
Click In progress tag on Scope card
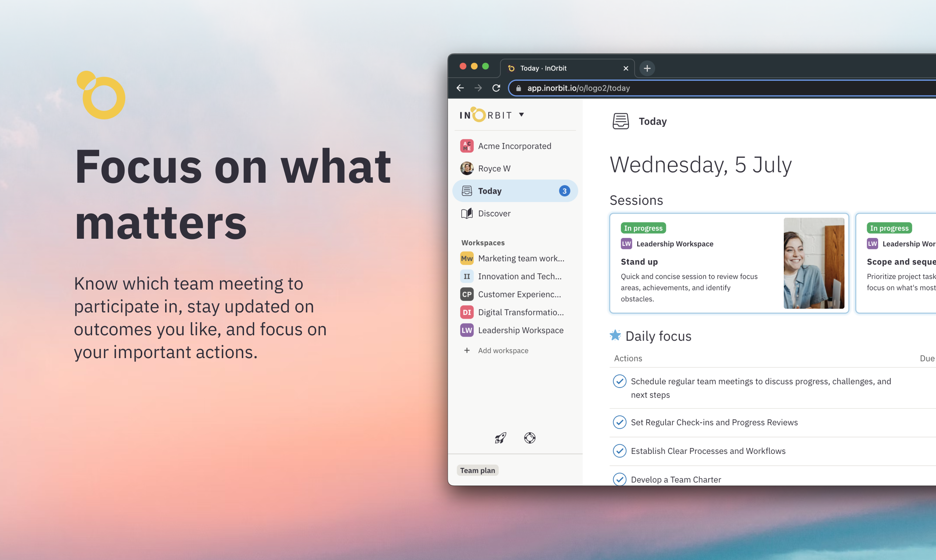[889, 228]
